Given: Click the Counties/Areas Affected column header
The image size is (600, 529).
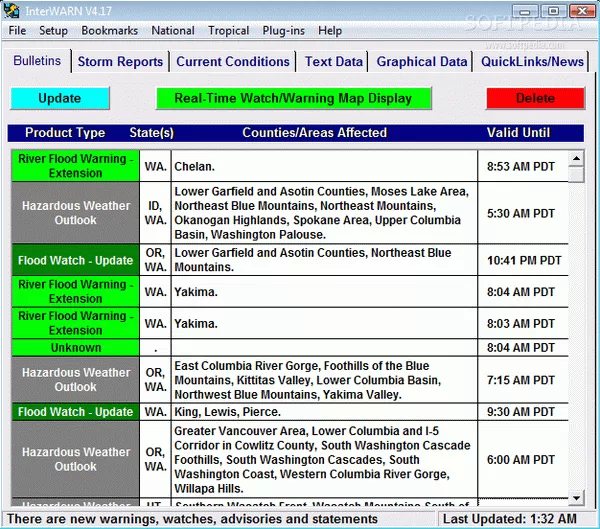Looking at the screenshot, I should (x=315, y=132).
